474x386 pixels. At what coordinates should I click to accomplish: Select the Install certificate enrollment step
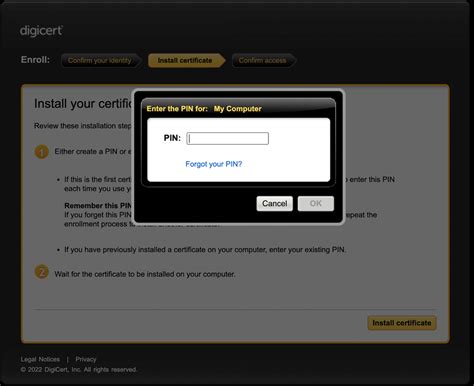(186, 60)
